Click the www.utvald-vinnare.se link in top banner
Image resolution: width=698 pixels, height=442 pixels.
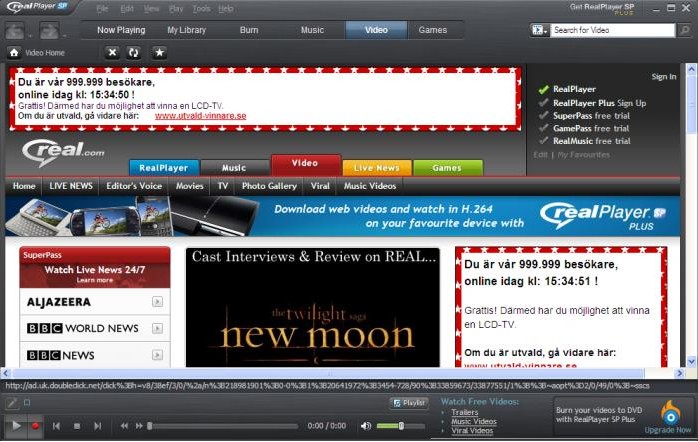(x=200, y=116)
